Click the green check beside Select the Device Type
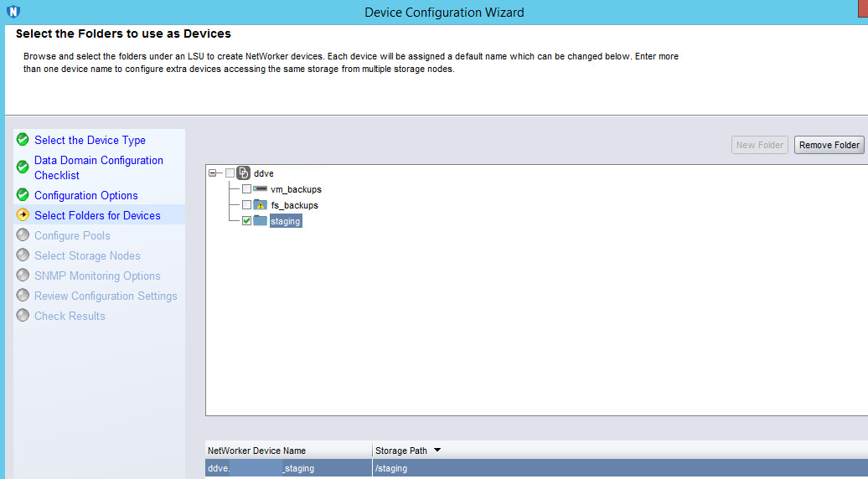Viewport: 868px width, 479px height. click(x=23, y=139)
